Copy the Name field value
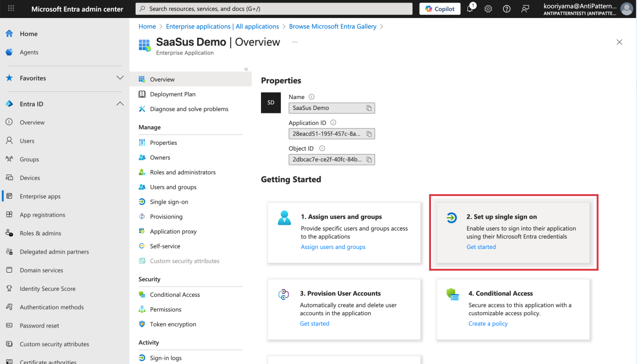Image resolution: width=637 pixels, height=364 pixels. coord(369,108)
